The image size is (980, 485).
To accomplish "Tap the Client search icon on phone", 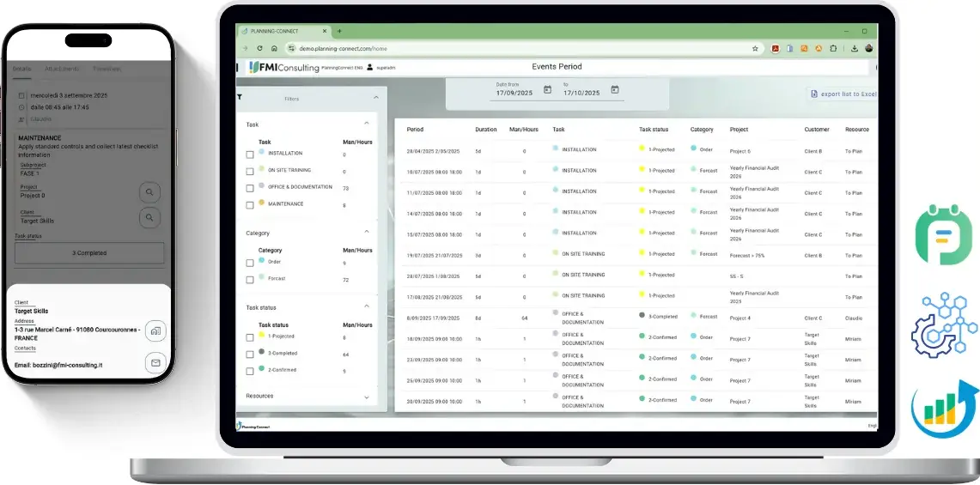I will (149, 217).
